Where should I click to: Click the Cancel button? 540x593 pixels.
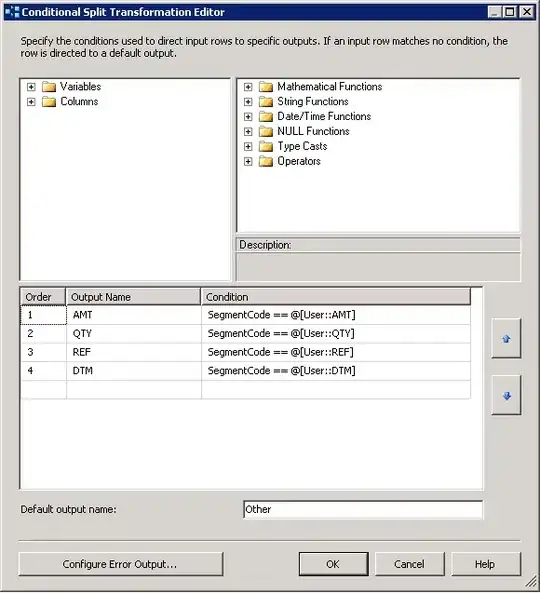click(410, 564)
